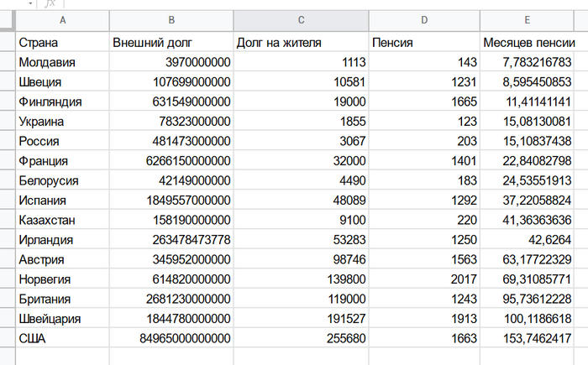Select column B header
Viewport: 588px width, 365px height.
(x=171, y=21)
